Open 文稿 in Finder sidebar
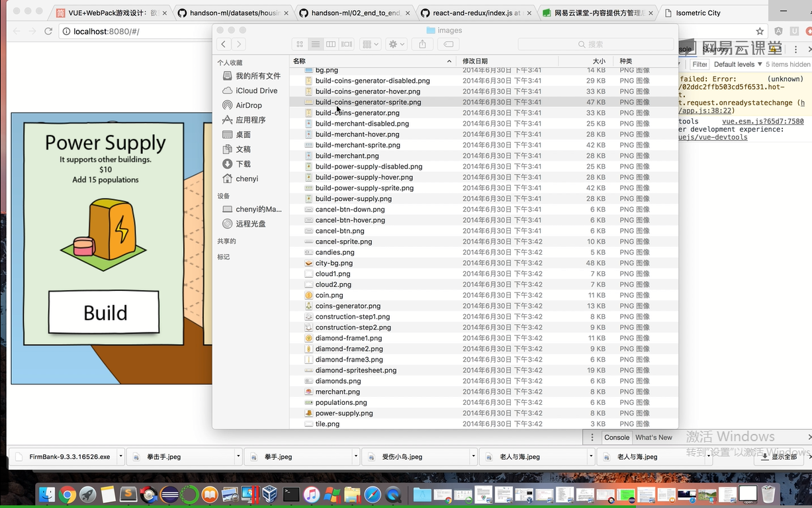 click(237, 149)
